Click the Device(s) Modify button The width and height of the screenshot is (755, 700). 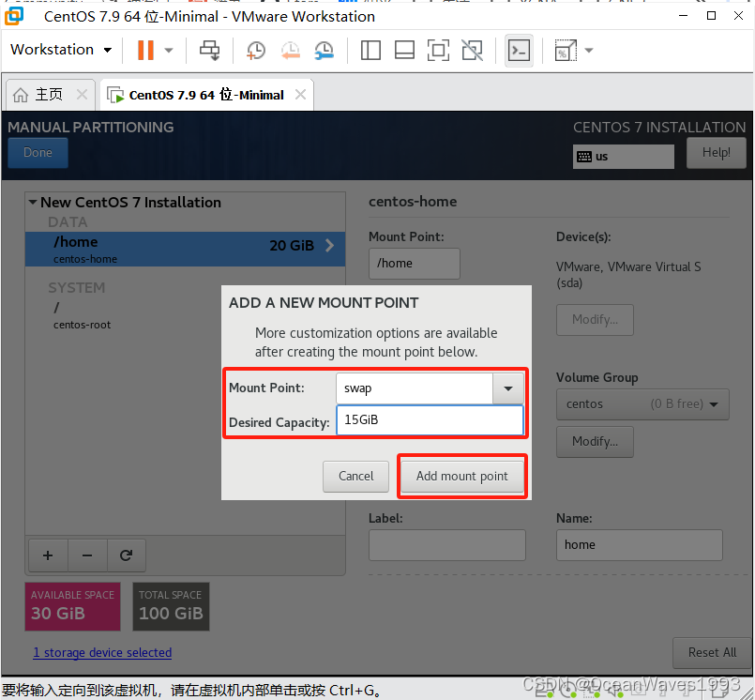pyautogui.click(x=595, y=319)
